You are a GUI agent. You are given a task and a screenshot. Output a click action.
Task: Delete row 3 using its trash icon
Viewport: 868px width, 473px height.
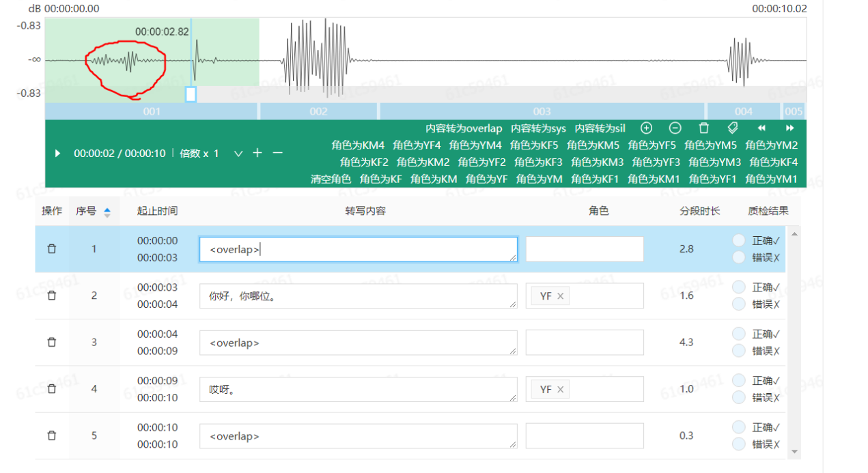pyautogui.click(x=51, y=343)
